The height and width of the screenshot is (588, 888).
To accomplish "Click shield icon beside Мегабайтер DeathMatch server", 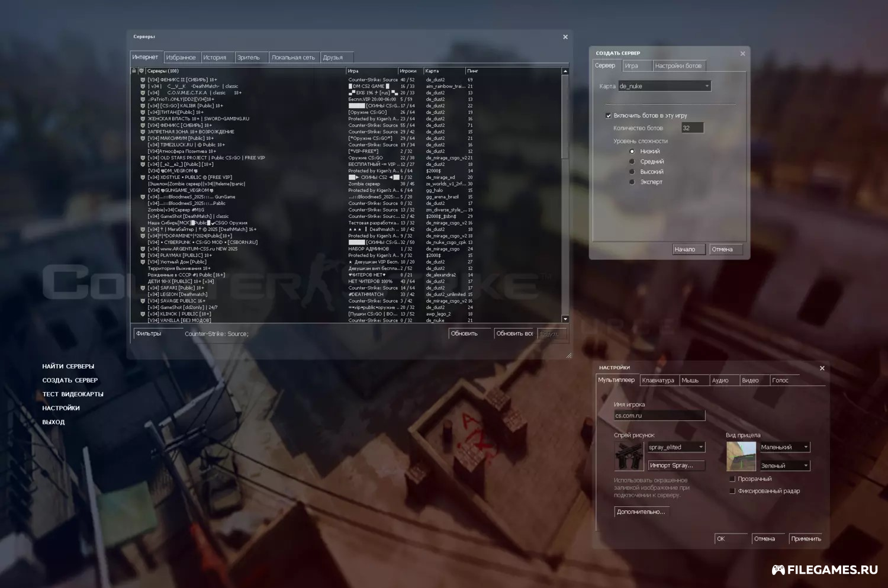I will coord(143,229).
